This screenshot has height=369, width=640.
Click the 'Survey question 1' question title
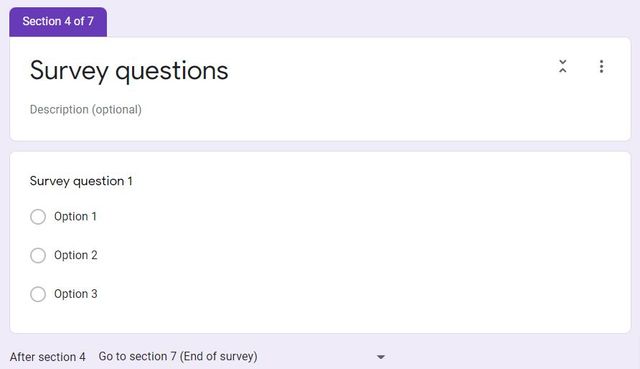pos(81,181)
